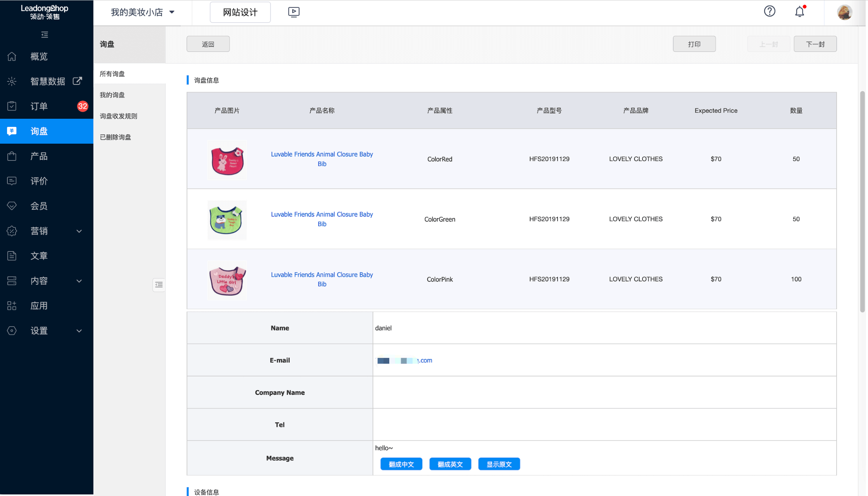Open the 订单 orders section
Image resolution: width=868 pixels, height=496 pixels.
(x=39, y=106)
